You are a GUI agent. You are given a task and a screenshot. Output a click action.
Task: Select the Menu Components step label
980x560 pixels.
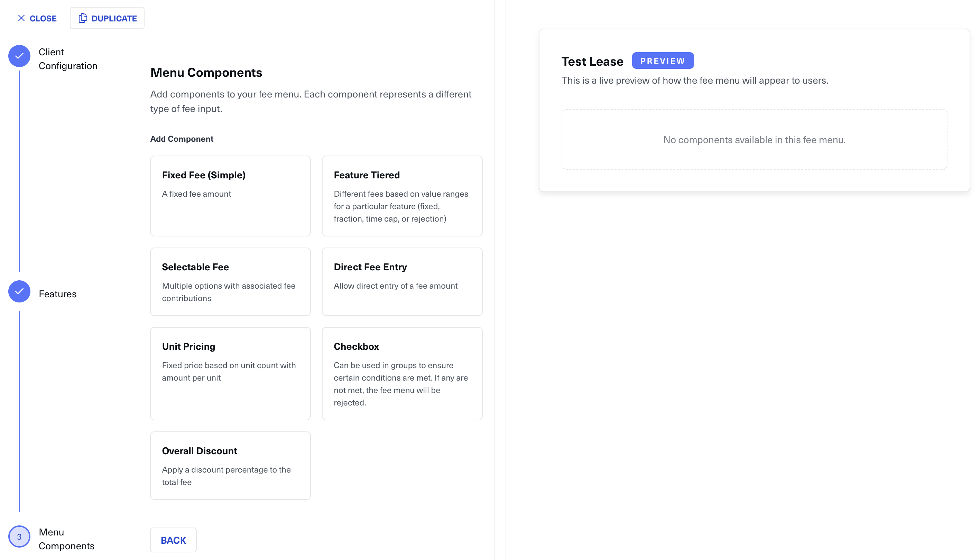(x=66, y=539)
